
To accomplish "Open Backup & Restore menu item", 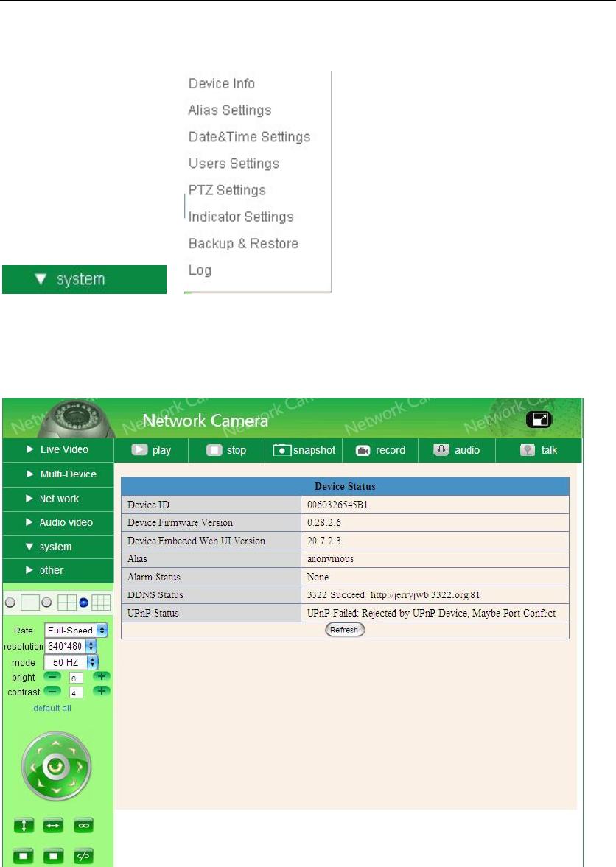I will click(243, 243).
